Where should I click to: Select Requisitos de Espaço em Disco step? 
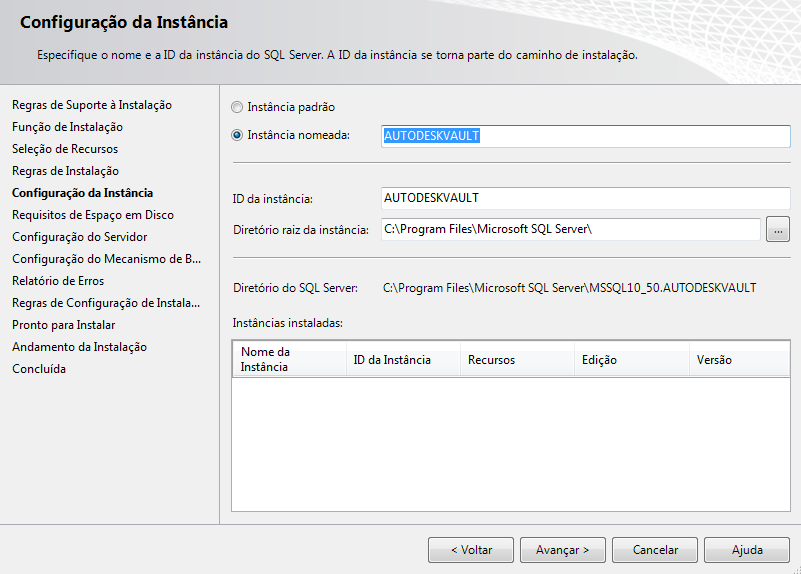[93, 215]
